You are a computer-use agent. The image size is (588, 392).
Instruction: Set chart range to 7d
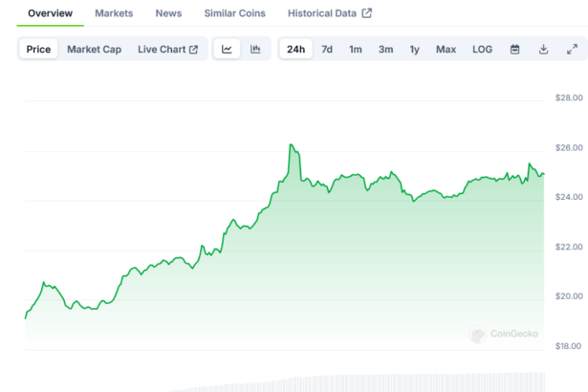point(327,49)
